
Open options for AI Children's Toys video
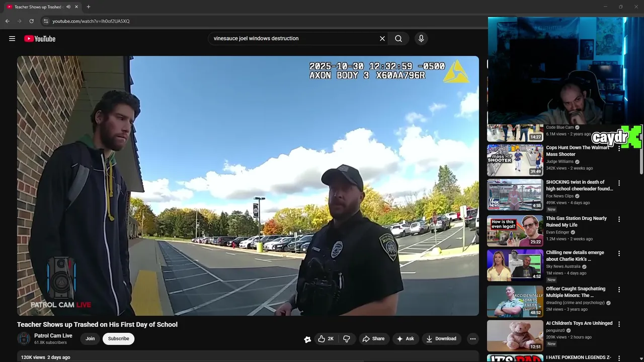coord(619,324)
